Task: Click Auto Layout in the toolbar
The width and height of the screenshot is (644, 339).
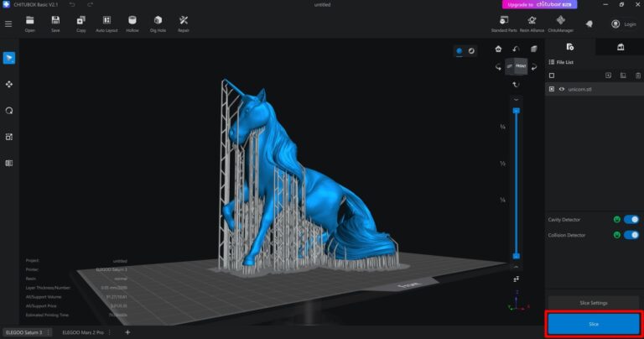Action: pos(106,23)
